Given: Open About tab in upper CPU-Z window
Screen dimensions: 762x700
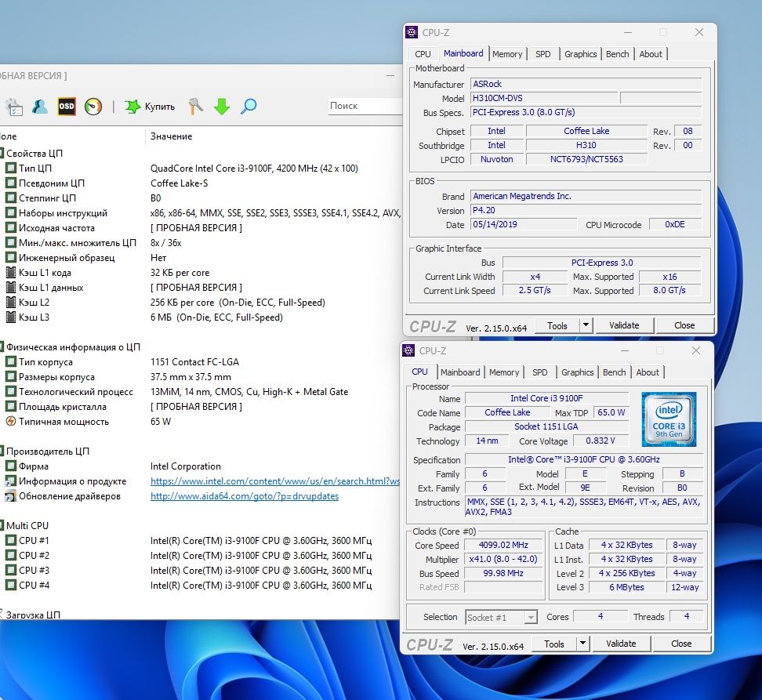Looking at the screenshot, I should [650, 54].
